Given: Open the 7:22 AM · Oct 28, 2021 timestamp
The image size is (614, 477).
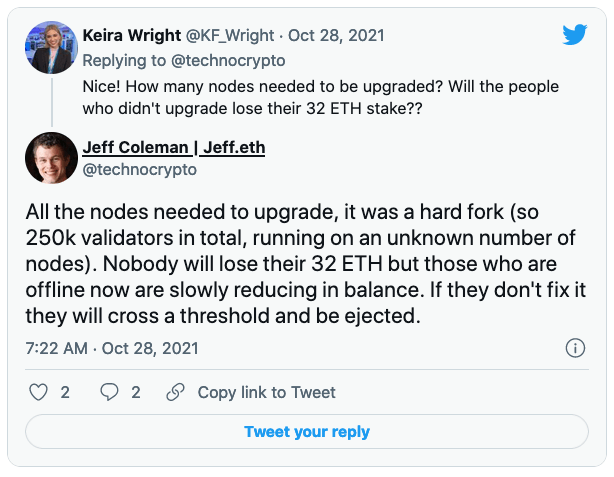Looking at the screenshot, I should tap(112, 348).
